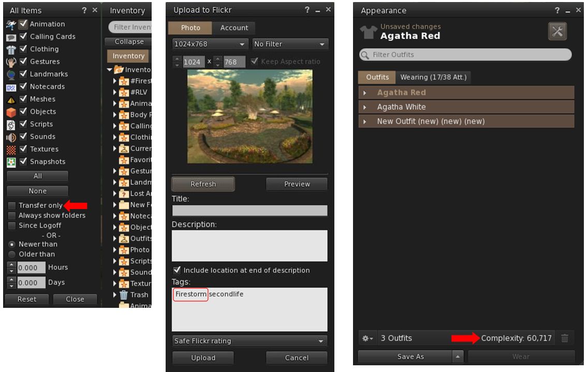Switch to the Account tab
Screen dimensions: 588x372
tap(234, 28)
